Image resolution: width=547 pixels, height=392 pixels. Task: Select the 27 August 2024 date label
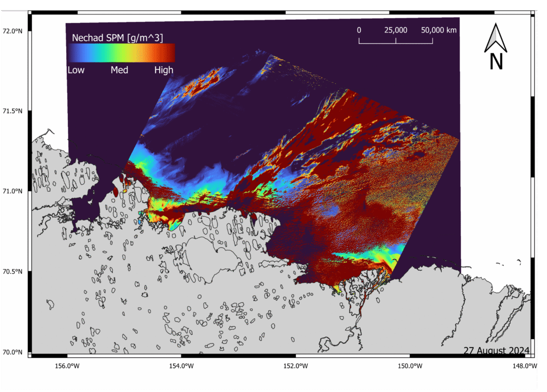click(x=496, y=350)
